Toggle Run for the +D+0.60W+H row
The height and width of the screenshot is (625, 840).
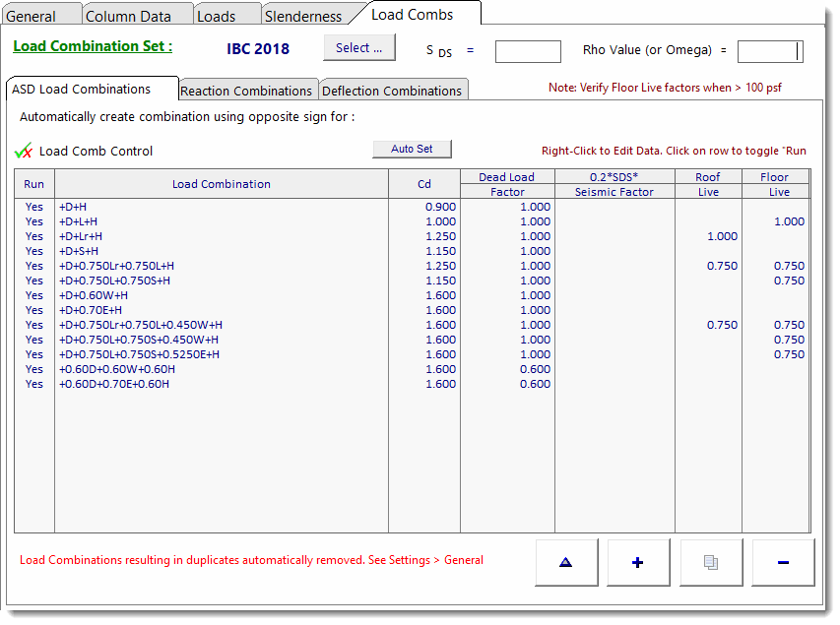pyautogui.click(x=34, y=295)
